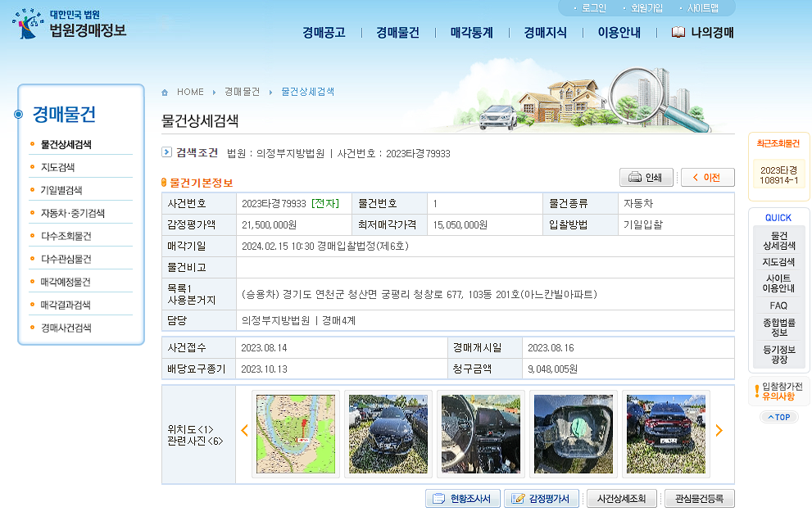This screenshot has width=812, height=516.
Task: Show next photos with the right arrow
Action: (x=719, y=430)
